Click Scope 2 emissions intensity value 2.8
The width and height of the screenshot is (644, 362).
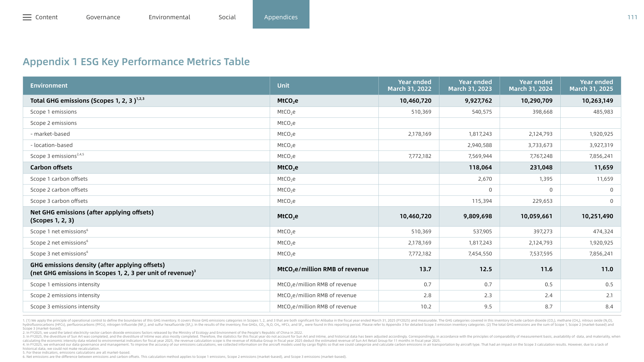(427, 296)
